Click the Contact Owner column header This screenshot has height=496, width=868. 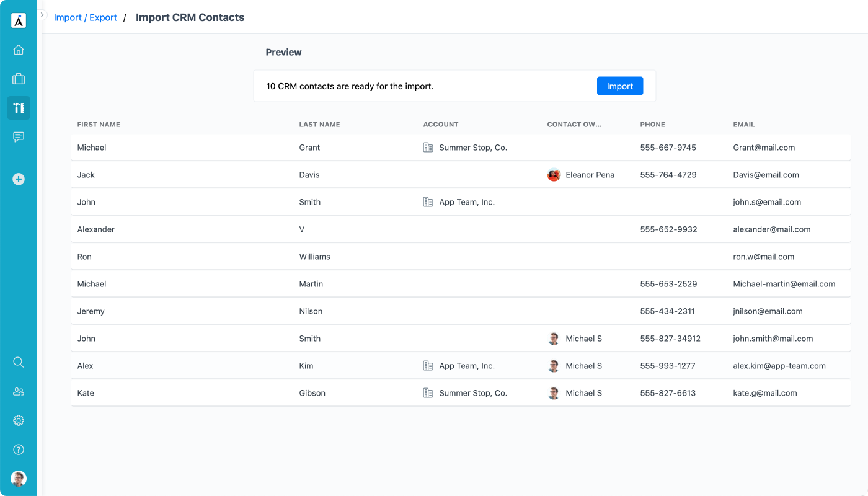(574, 125)
